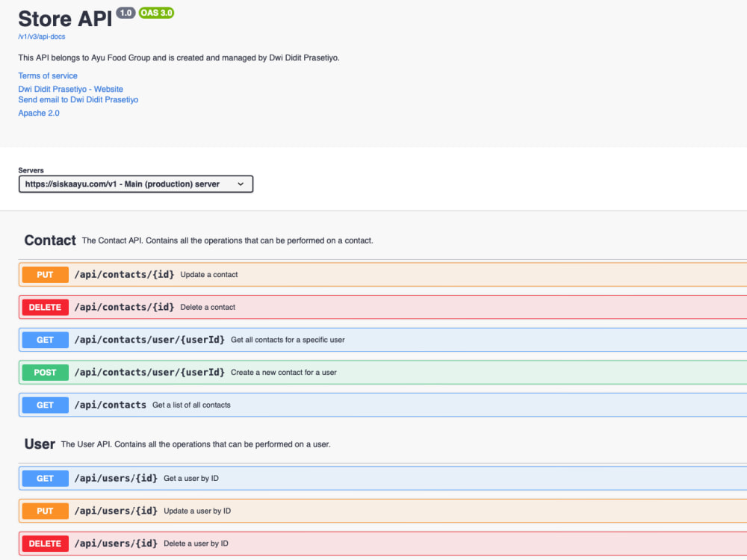Select the Contact section header
This screenshot has width=747, height=560.
[49, 240]
